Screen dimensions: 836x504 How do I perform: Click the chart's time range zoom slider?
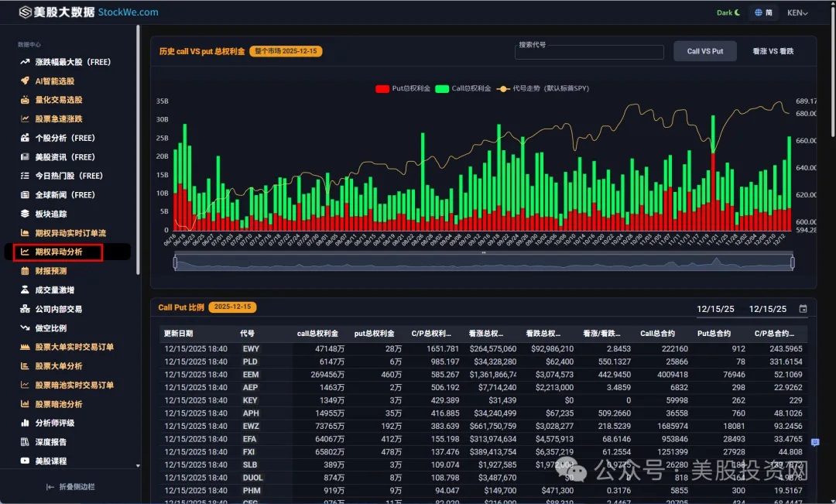[484, 263]
